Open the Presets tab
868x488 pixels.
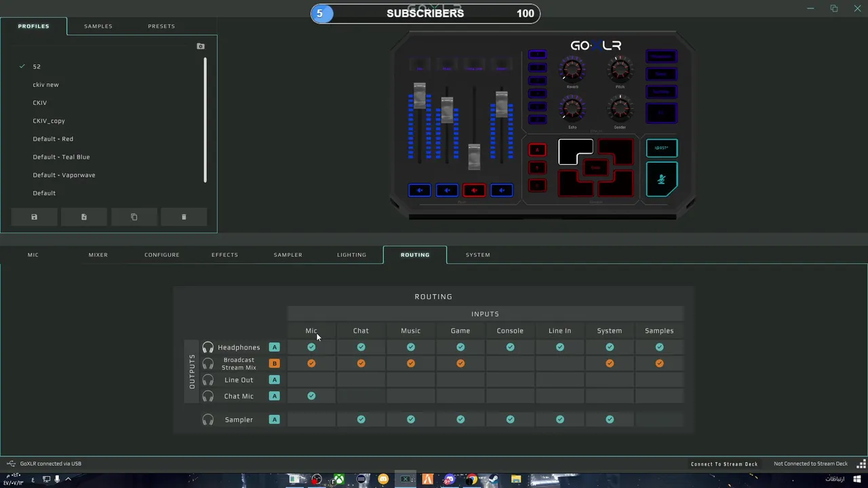pos(161,26)
